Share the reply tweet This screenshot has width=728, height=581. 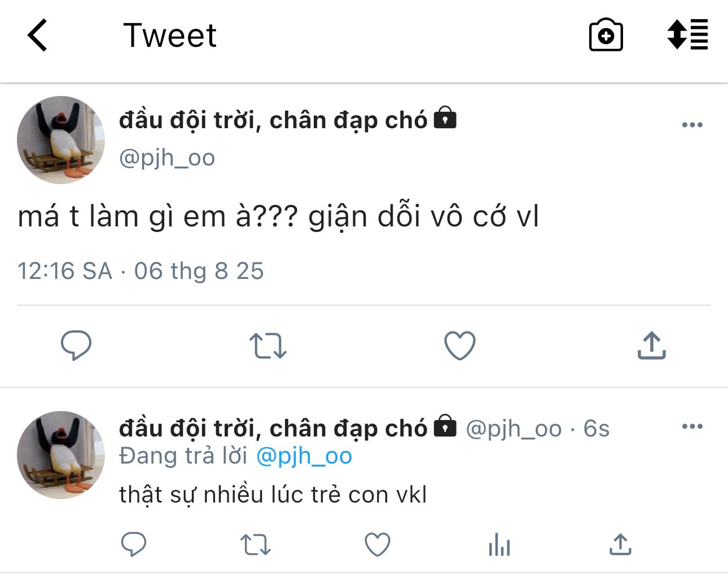tap(620, 544)
